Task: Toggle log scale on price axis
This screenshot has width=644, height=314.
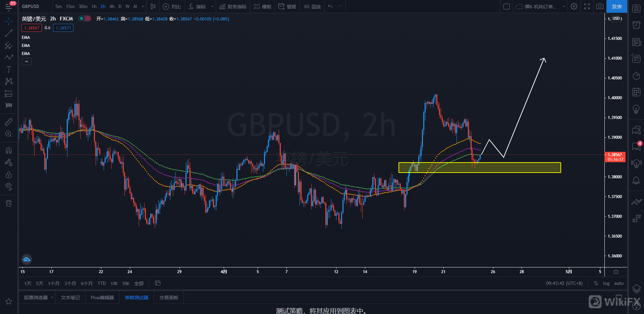Action: 606,283
